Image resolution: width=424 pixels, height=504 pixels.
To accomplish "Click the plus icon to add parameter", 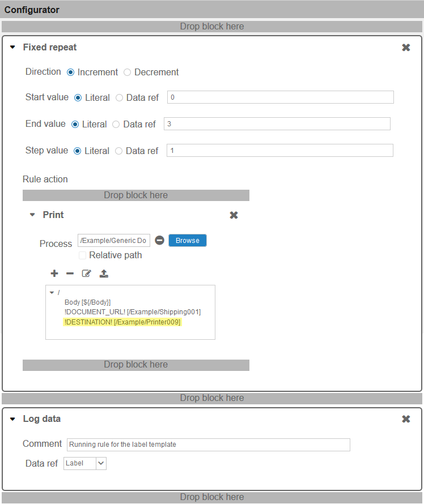I will click(x=54, y=274).
